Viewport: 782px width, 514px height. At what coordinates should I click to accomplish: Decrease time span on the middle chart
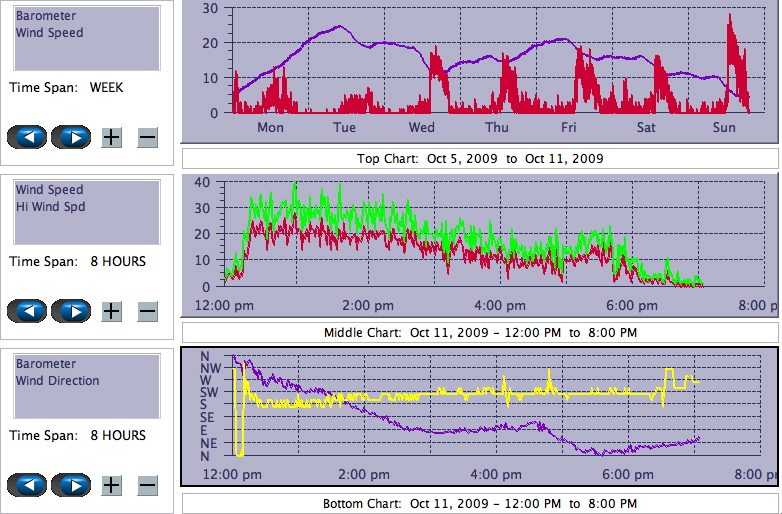point(147,311)
